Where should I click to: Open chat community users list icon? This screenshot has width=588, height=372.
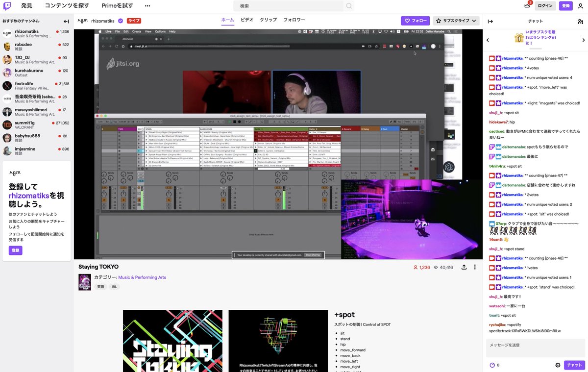(x=580, y=22)
